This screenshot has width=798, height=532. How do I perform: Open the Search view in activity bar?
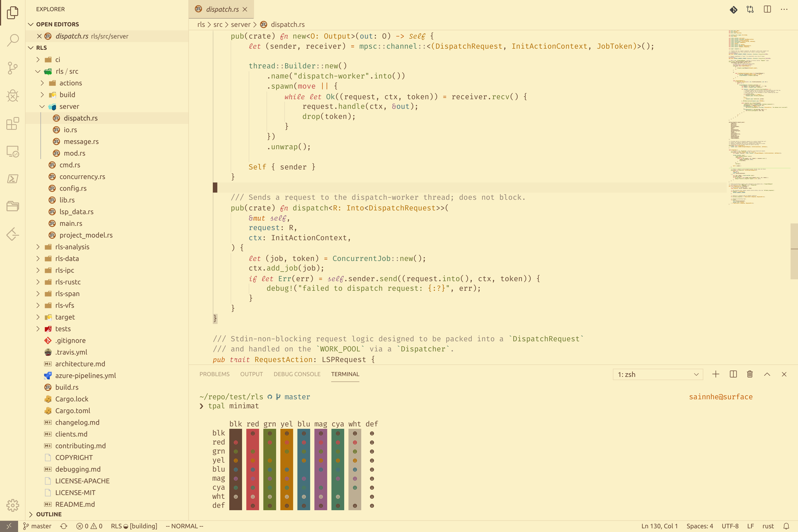(13, 40)
